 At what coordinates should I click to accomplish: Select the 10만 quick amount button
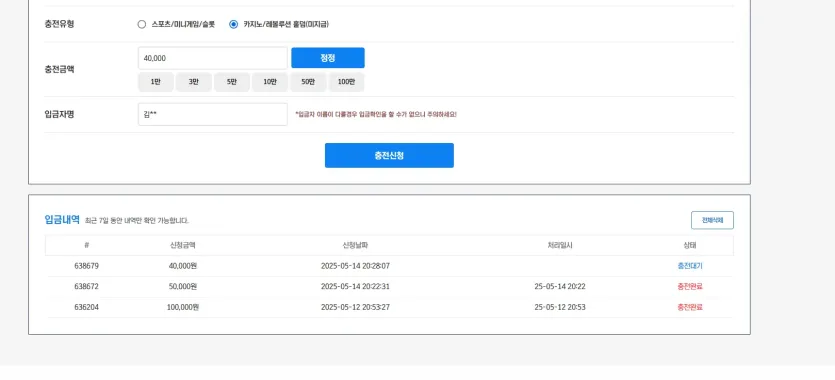pyautogui.click(x=270, y=82)
